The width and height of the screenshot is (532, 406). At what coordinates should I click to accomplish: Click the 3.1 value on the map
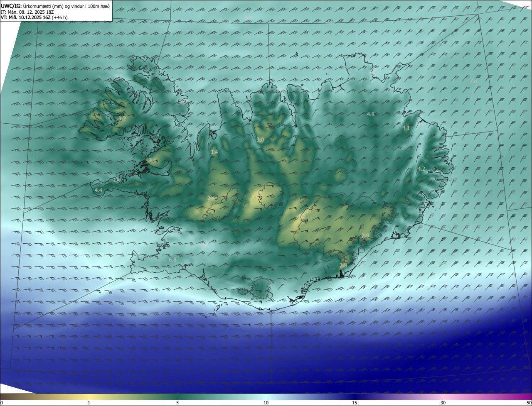[153, 161]
